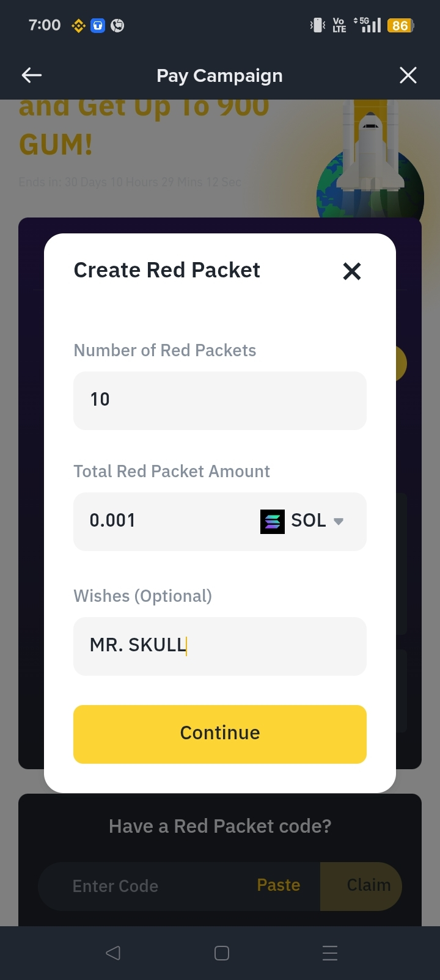This screenshot has width=440, height=980.
Task: Tap the back arrow in Pay Campaign header
Action: (x=32, y=75)
